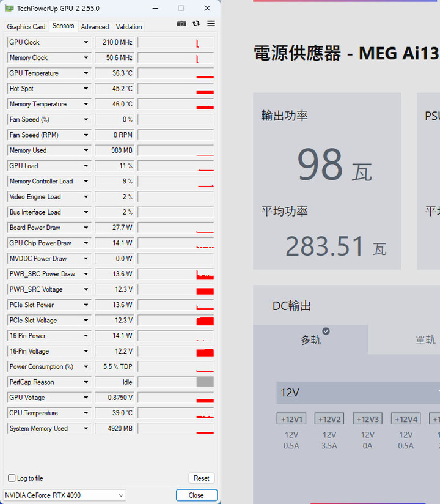The image size is (440, 504).
Task: Open the NVIDIA GeForce RTX 4090 GPU selector
Action: click(64, 495)
